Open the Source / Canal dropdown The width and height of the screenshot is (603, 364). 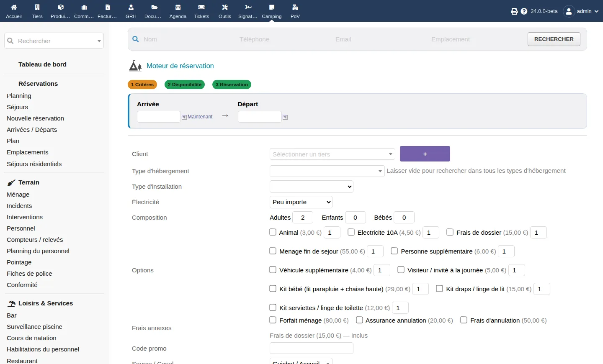[301, 362]
